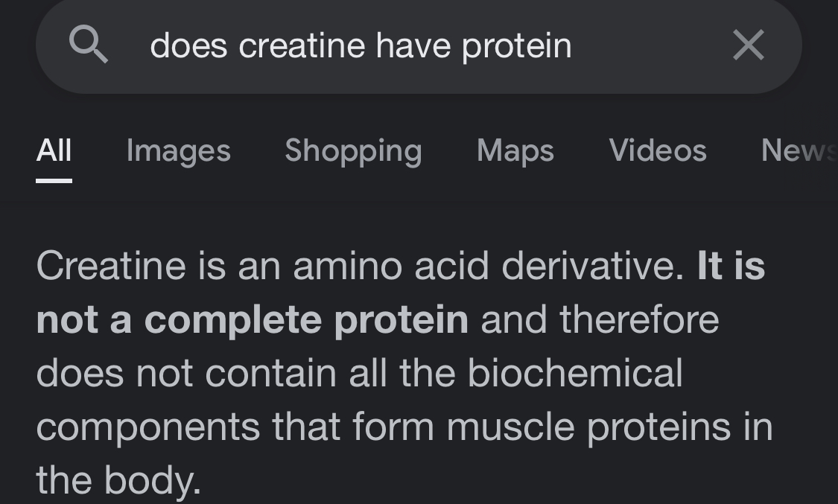Click empty space in the search bar after the query
This screenshot has width=838, height=504.
click(650, 45)
